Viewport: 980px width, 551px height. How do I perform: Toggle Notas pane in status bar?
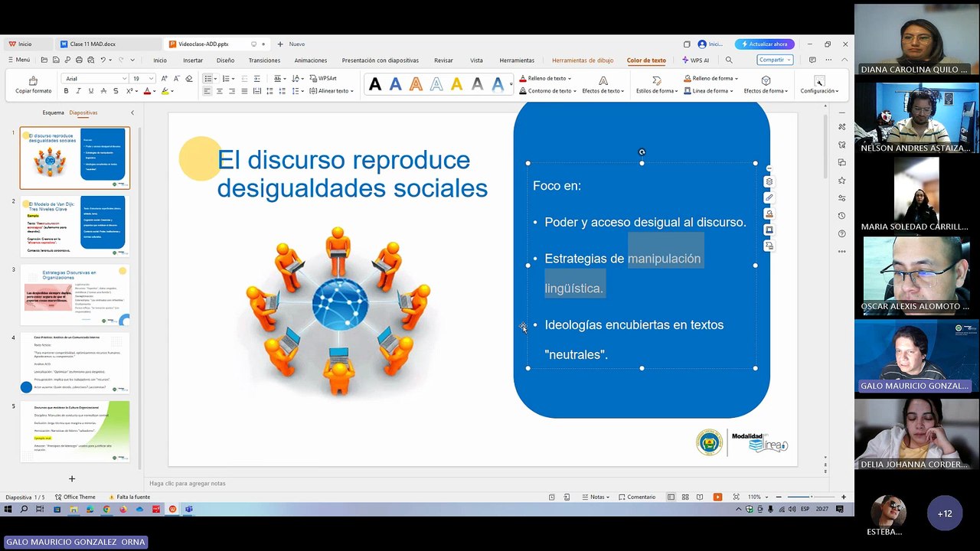pos(595,497)
